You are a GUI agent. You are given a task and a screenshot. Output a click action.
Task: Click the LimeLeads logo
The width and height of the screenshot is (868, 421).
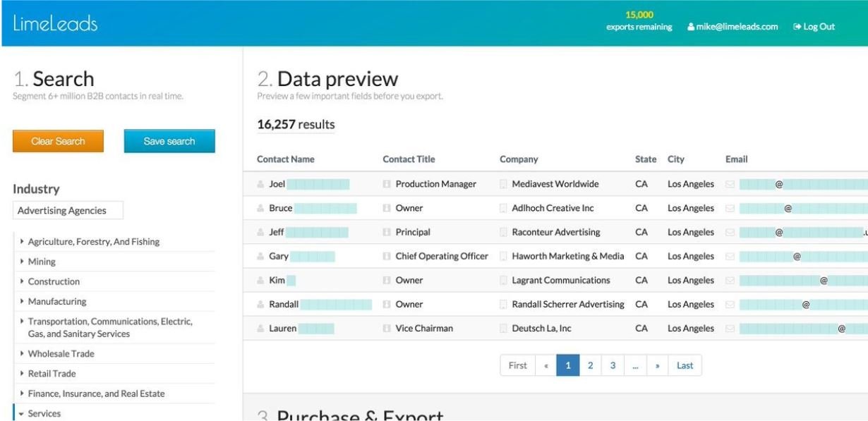pos(55,23)
